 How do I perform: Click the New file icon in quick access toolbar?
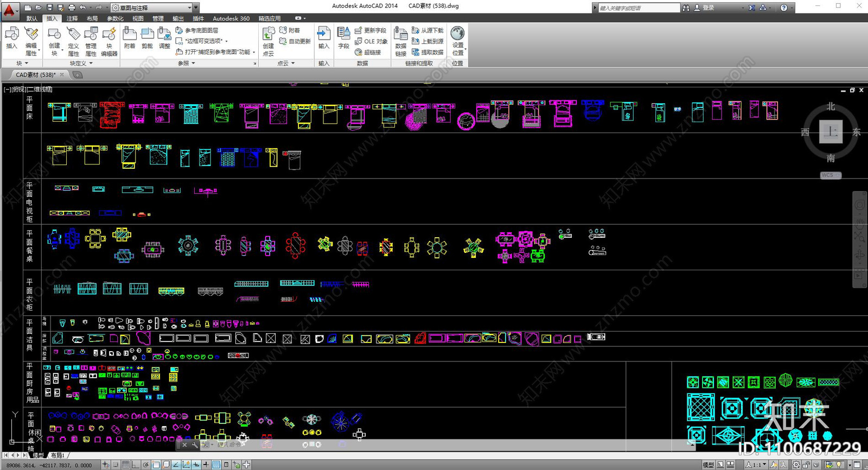(x=28, y=8)
